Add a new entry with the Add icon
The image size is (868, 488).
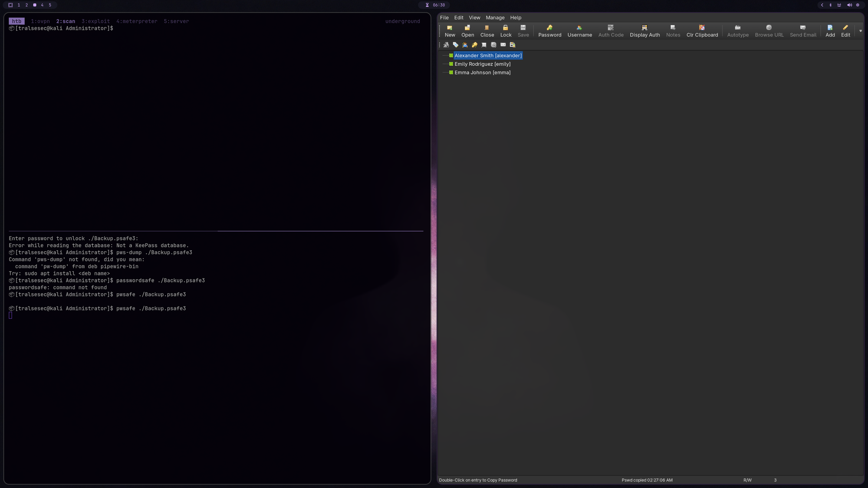830,30
